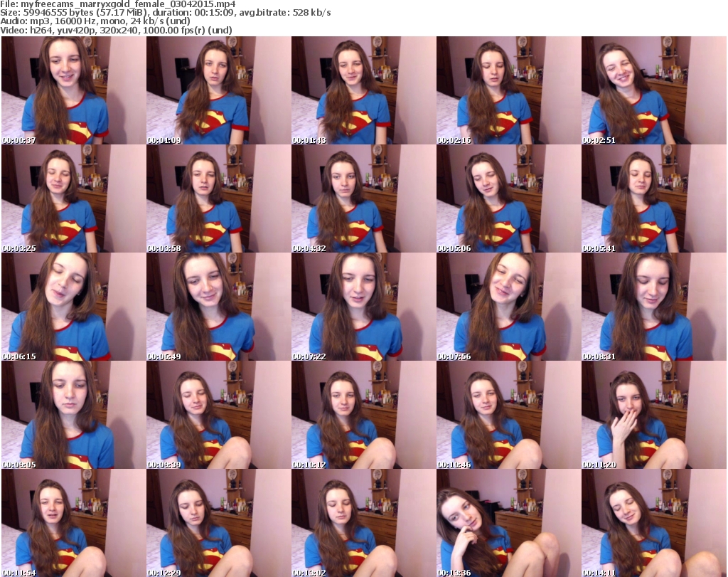
Task: Click the frame at 00:12:29
Action: (x=219, y=523)
